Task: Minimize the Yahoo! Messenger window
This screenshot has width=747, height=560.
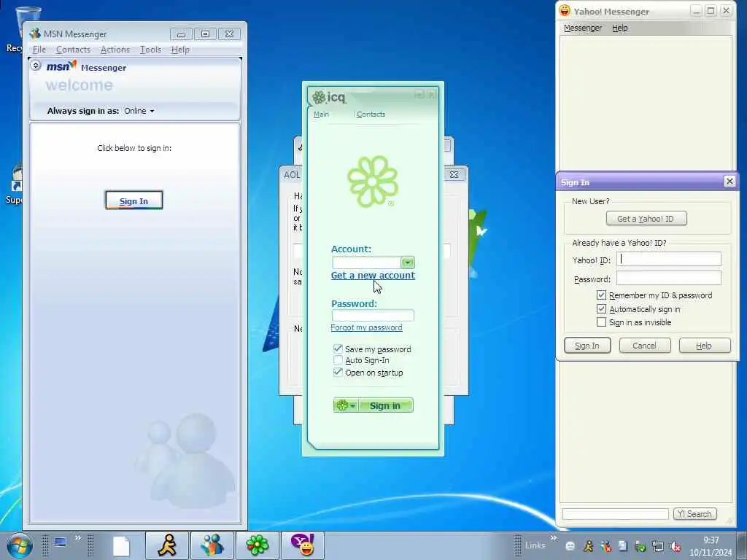Action: pyautogui.click(x=696, y=10)
